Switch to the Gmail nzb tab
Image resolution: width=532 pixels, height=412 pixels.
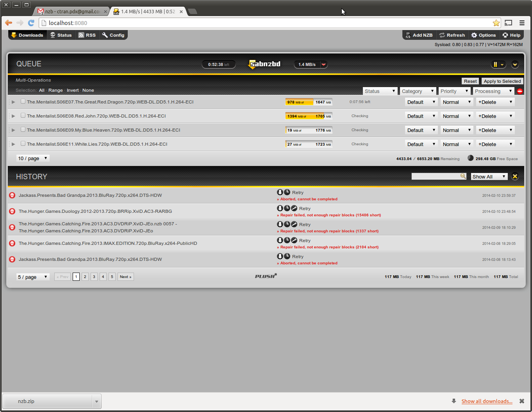point(72,11)
